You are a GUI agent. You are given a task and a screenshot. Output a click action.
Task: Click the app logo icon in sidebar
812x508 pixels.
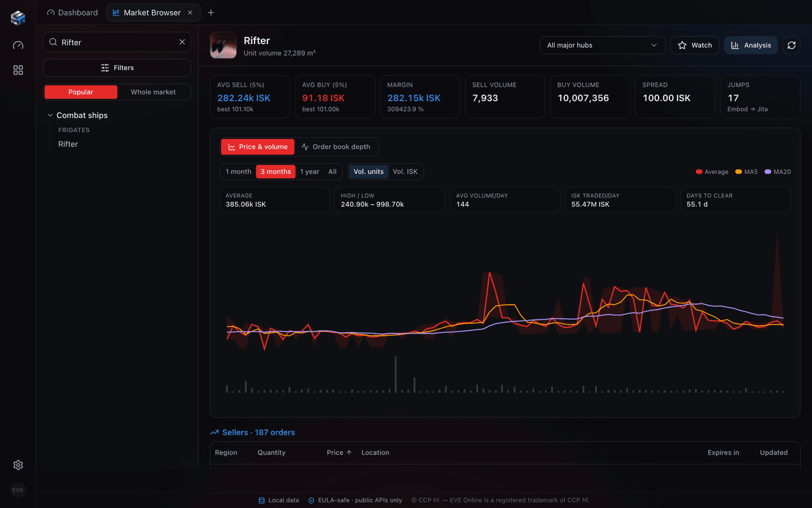point(18,18)
